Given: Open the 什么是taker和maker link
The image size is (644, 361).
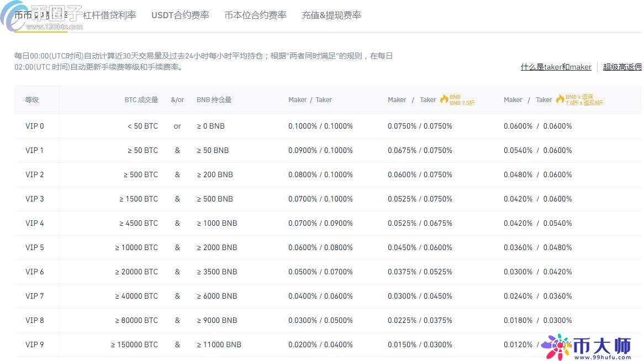Looking at the screenshot, I should 556,67.
